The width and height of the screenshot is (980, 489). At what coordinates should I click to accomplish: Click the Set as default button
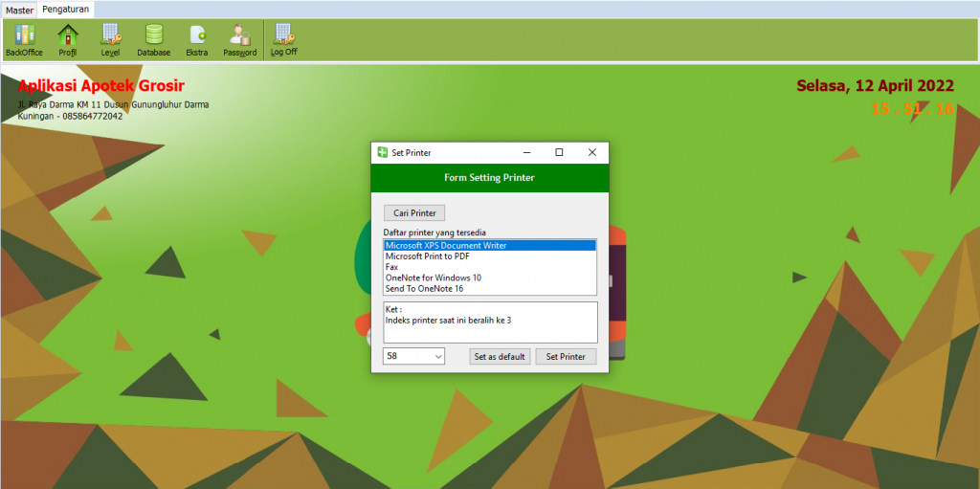(500, 357)
